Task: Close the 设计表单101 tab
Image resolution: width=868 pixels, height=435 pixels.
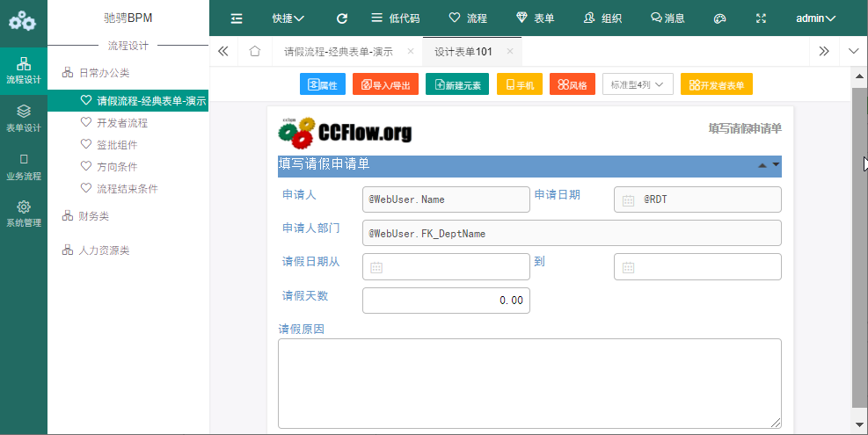Action: click(510, 51)
